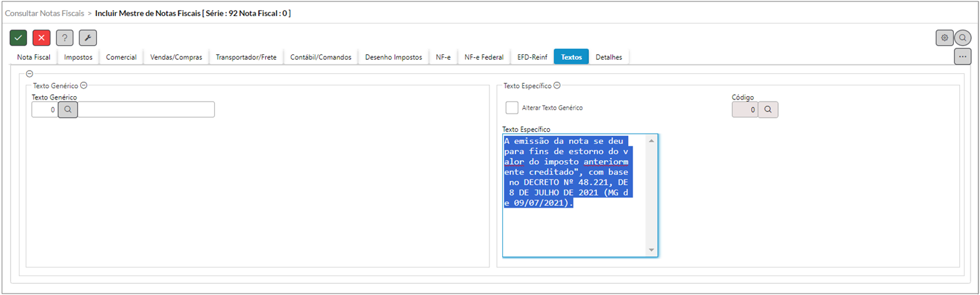Open the Impostos tab
980x295 pixels.
[78, 57]
